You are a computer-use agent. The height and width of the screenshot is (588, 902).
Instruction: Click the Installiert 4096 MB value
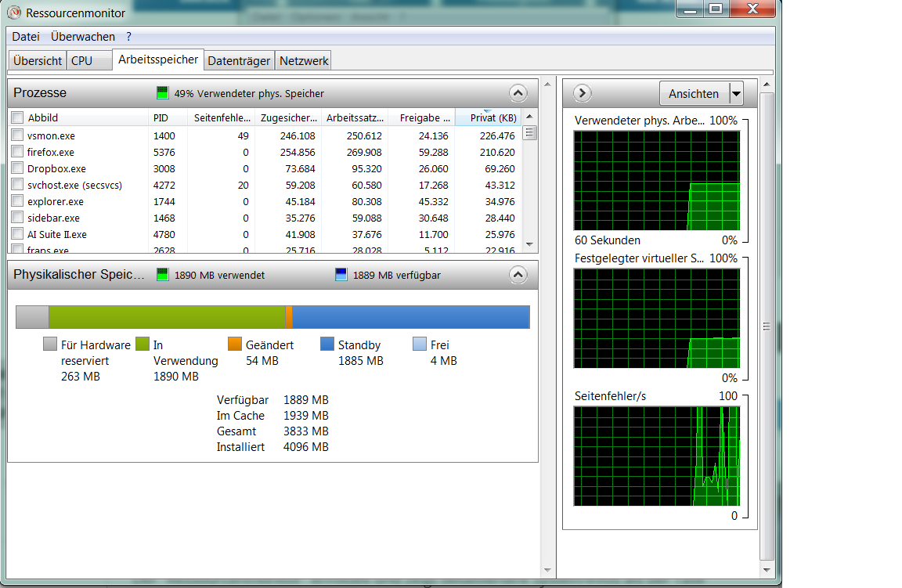(306, 446)
